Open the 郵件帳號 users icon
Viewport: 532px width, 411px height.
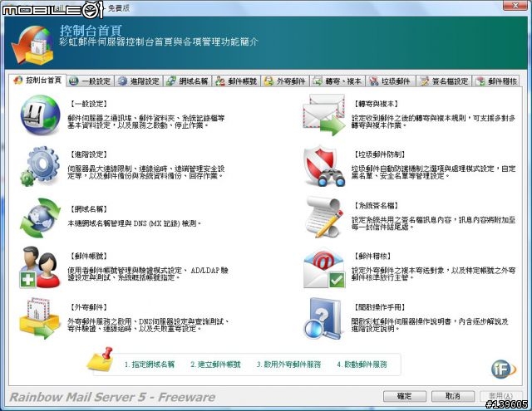40,267
